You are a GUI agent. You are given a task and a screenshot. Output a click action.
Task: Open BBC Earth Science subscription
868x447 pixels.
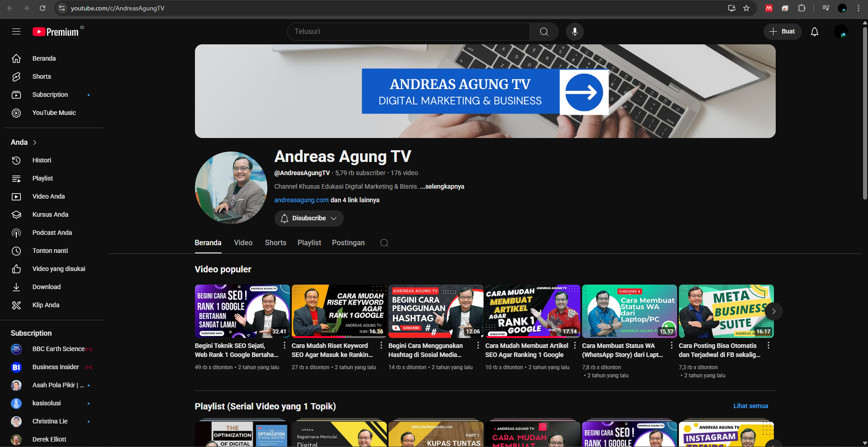pos(54,349)
